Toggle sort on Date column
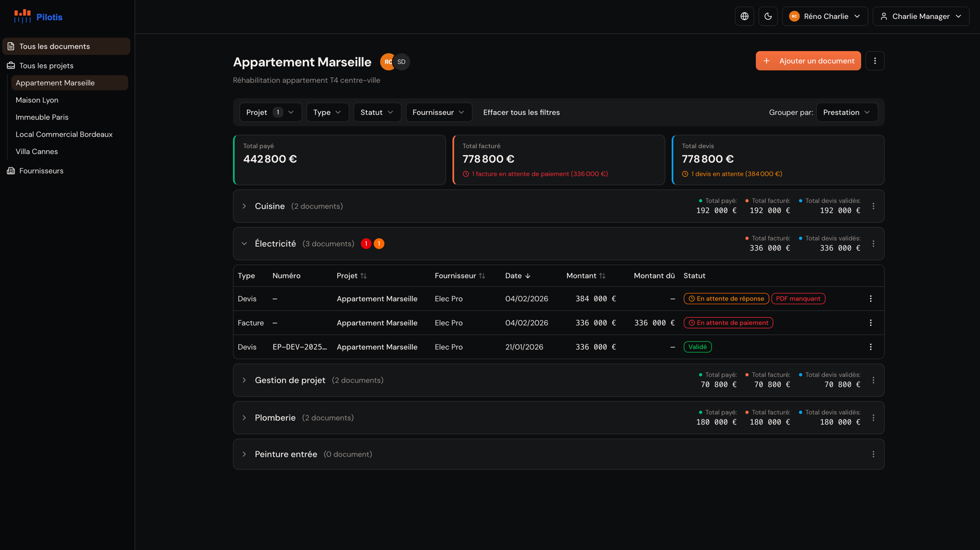The width and height of the screenshot is (980, 550). pyautogui.click(x=517, y=276)
